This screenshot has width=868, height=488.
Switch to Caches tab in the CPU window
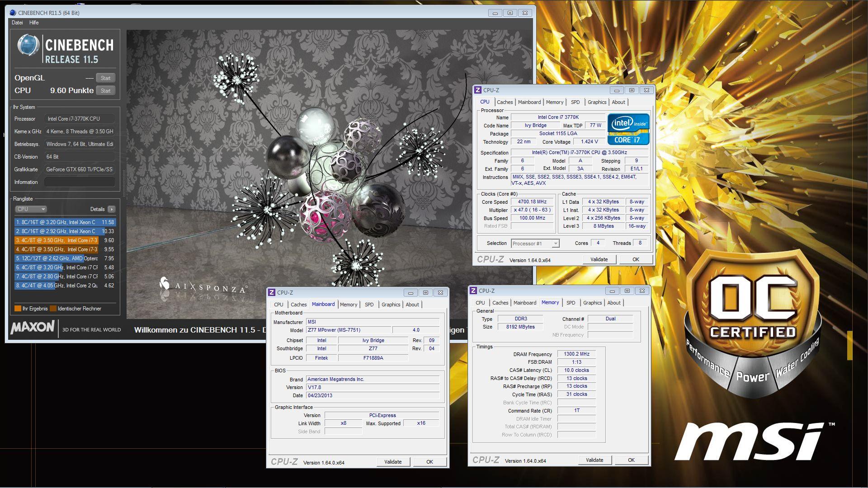point(505,102)
